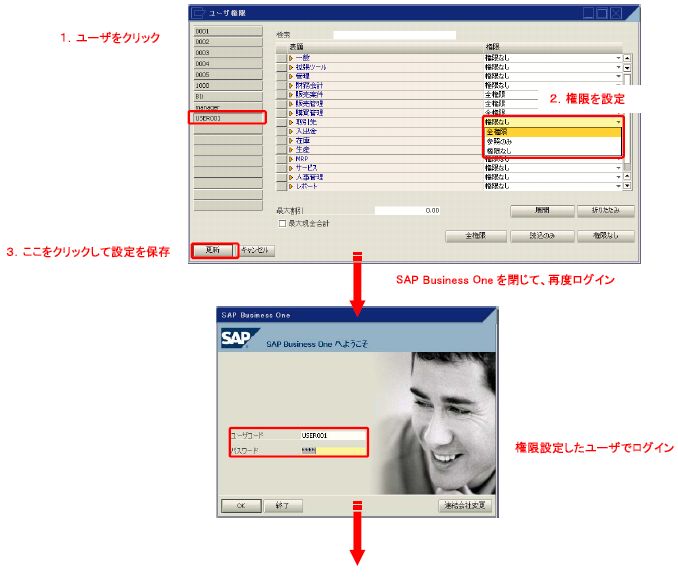Click the 読込のみ read-only button

(x=542, y=236)
